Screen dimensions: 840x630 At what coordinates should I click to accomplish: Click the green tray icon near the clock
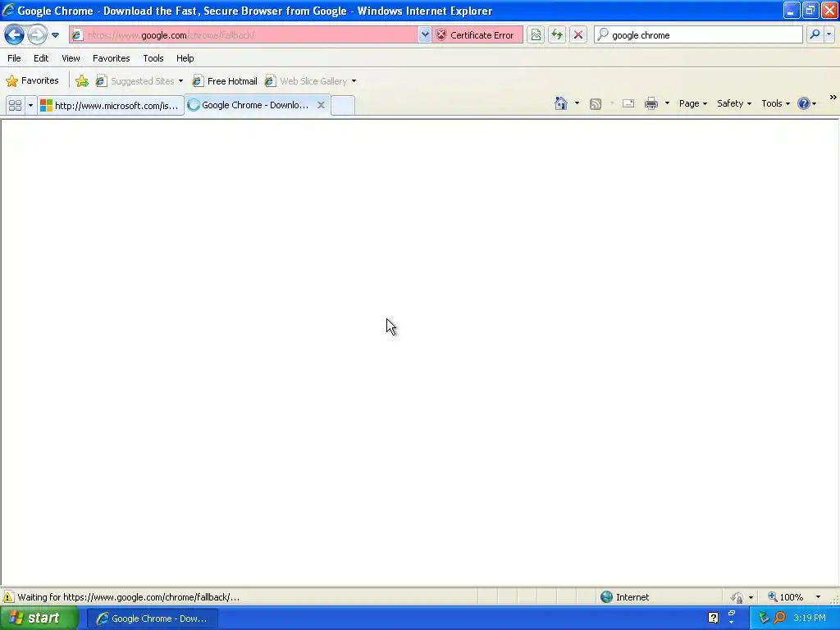pos(764,619)
